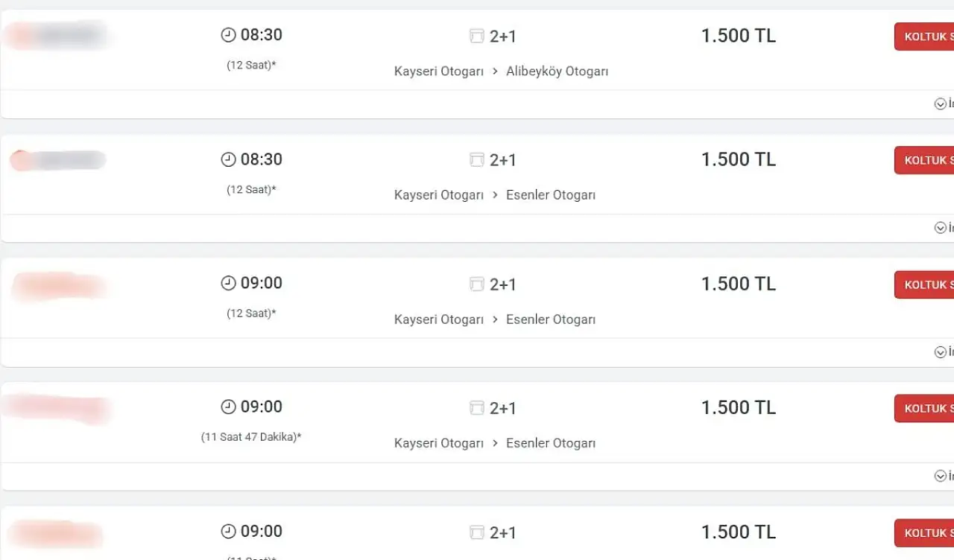Image resolution: width=954 pixels, height=560 pixels.
Task: Expand details for the 08:30 Esenler Otogarı trip
Action: [x=941, y=228]
